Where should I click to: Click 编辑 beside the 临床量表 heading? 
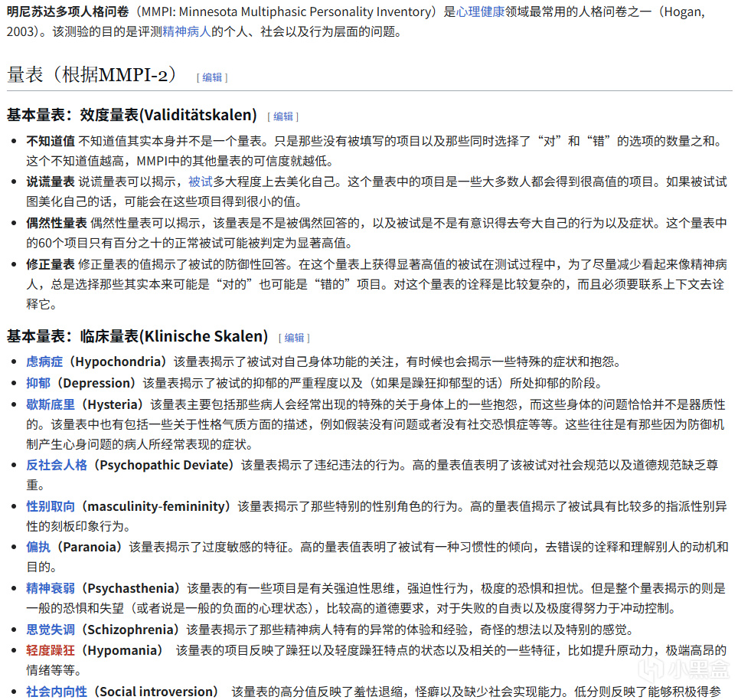tap(294, 338)
